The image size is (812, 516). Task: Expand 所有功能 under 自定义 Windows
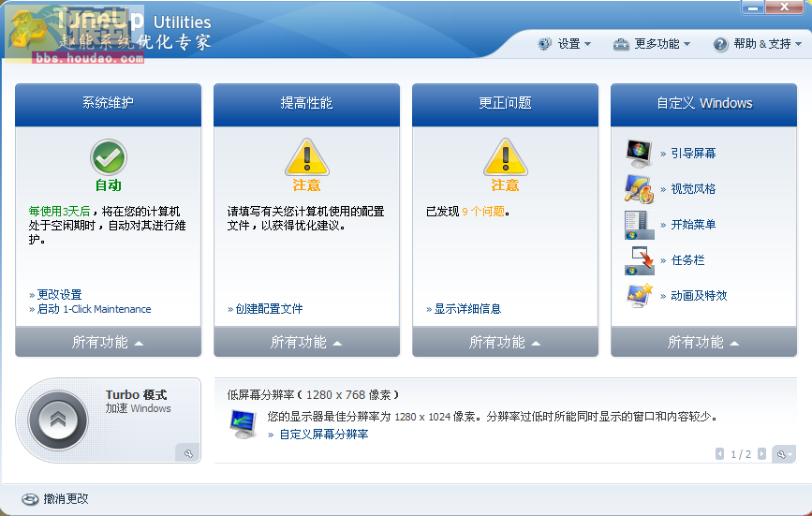(703, 342)
